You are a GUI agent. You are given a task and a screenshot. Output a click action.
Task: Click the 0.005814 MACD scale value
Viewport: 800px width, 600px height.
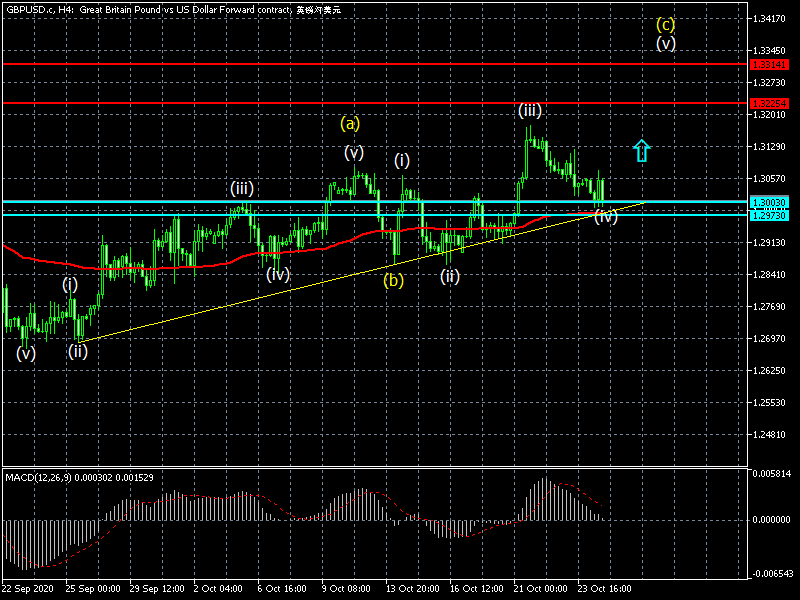click(x=771, y=473)
